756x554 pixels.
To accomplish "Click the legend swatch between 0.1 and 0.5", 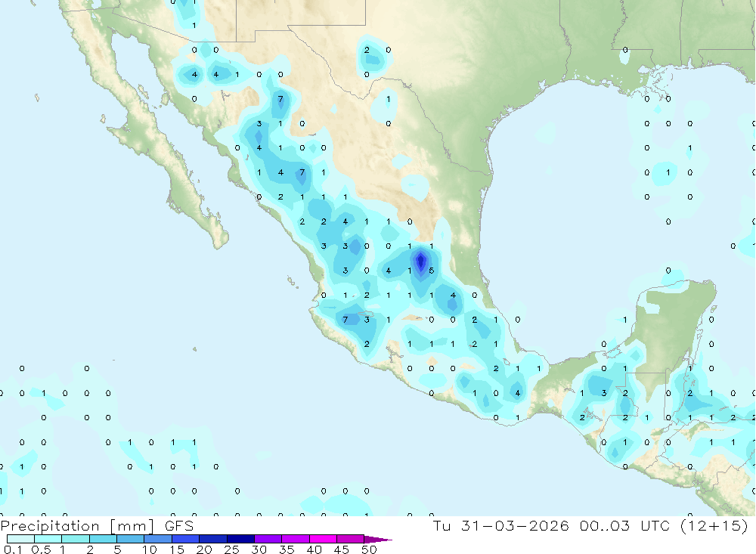I will (x=20, y=539).
